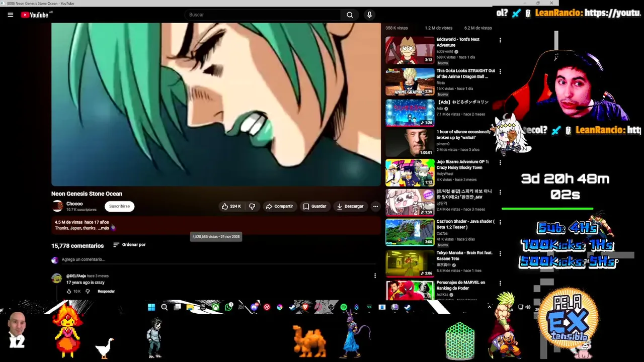This screenshot has height=362, width=644.
Task: Open Windows taskbar search
Action: pos(164,307)
